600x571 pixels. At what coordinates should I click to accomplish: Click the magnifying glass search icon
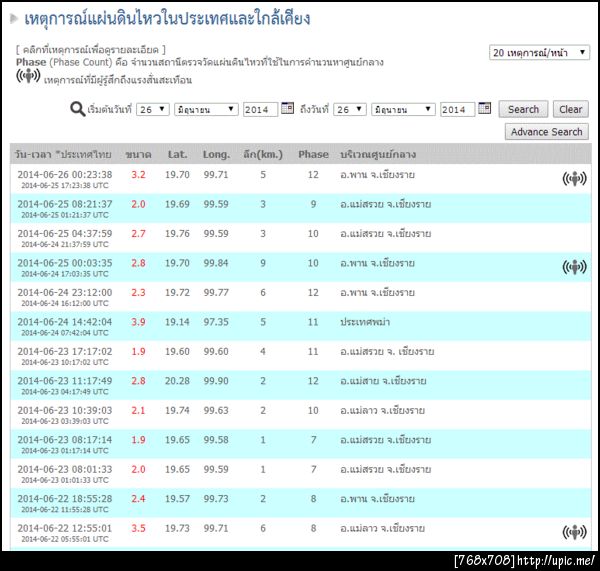[x=78, y=109]
